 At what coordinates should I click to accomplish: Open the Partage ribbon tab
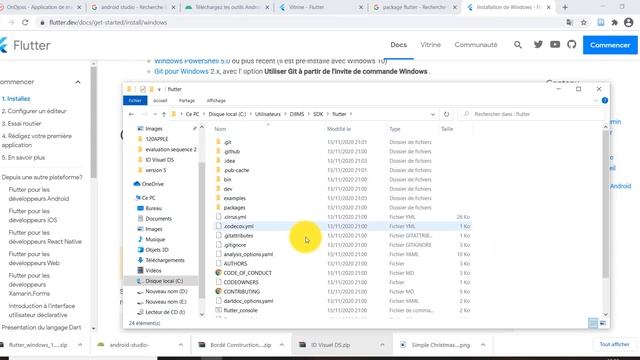click(187, 100)
